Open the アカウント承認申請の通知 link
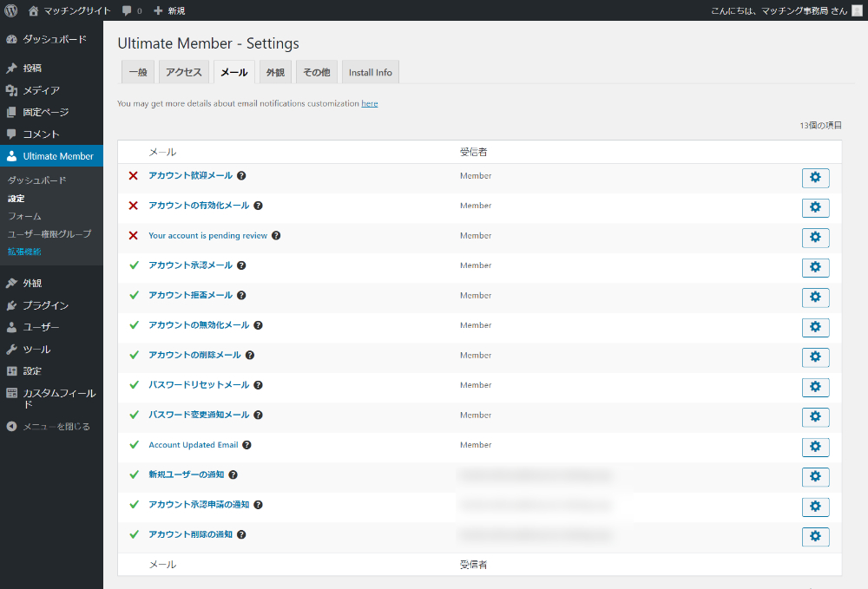The height and width of the screenshot is (589, 868). (199, 504)
